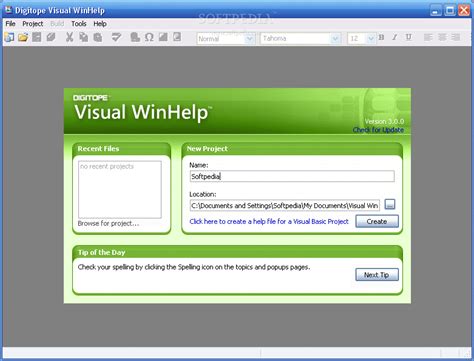
Task: Click the Spelling check icon
Action: click(116, 37)
